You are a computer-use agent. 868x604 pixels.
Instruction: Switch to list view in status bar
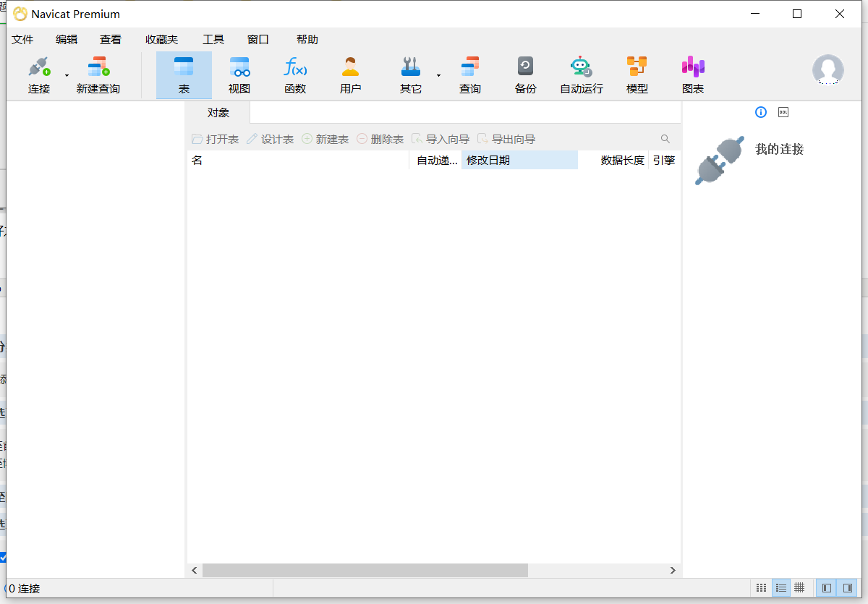[780, 588]
